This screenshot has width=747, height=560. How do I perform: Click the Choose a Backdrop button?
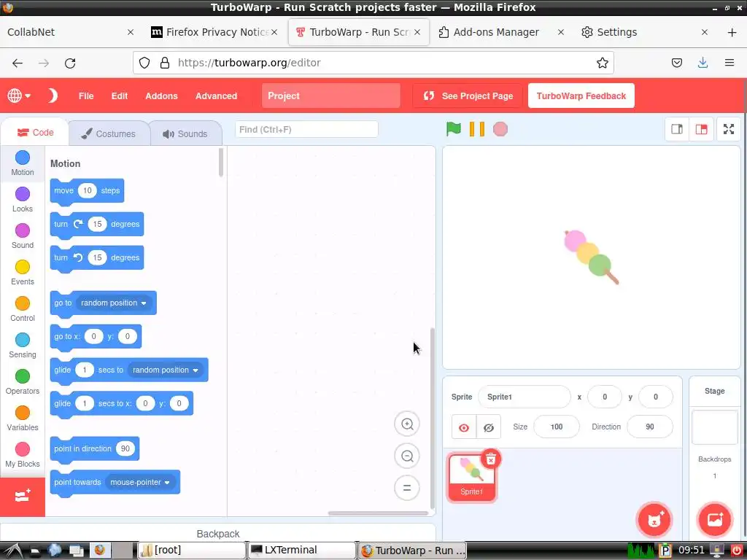pos(715,519)
